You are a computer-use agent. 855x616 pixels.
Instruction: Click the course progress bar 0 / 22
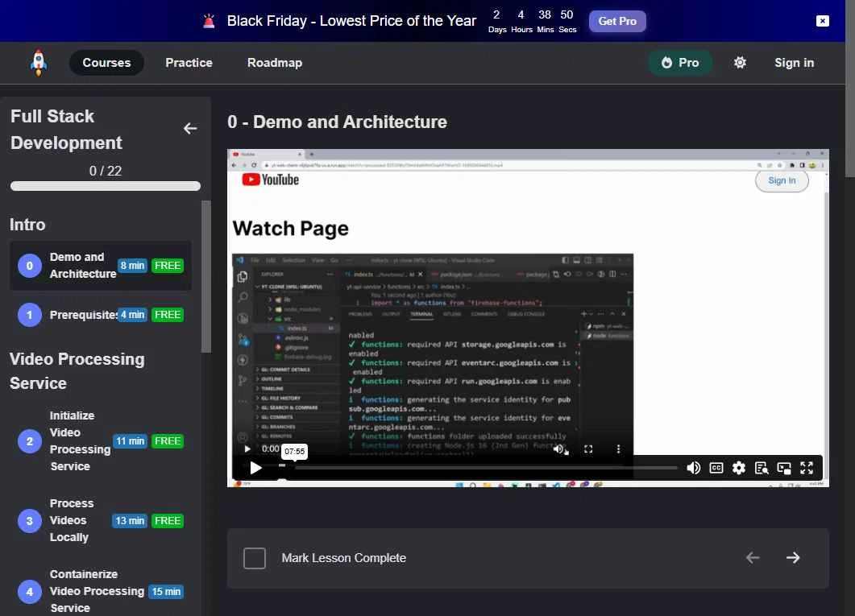coord(106,186)
